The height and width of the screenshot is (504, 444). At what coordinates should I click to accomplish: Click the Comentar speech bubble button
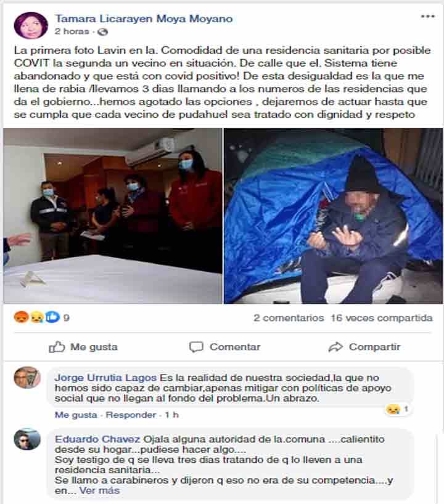tap(224, 347)
